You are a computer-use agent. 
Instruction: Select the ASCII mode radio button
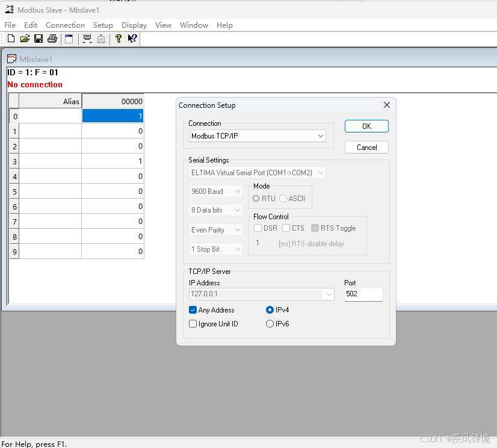click(x=283, y=198)
